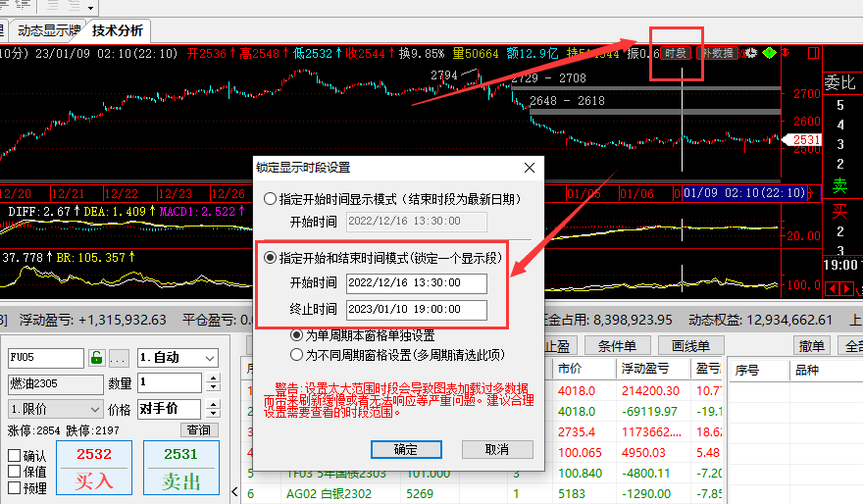863x504 pixels.
Task: Decrease 数量 with the down stepper
Action: click(x=213, y=386)
